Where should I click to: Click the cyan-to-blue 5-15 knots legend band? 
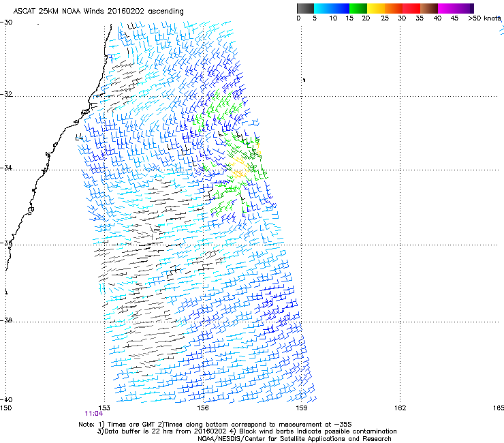332,8
